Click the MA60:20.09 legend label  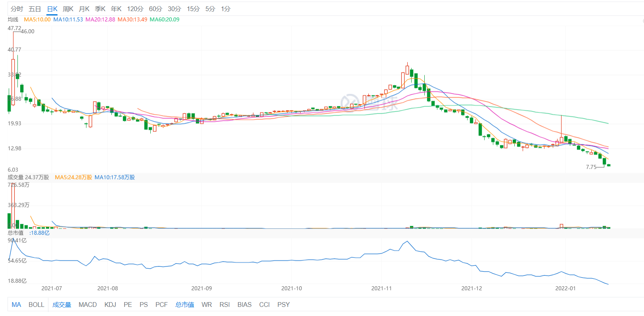coord(165,19)
